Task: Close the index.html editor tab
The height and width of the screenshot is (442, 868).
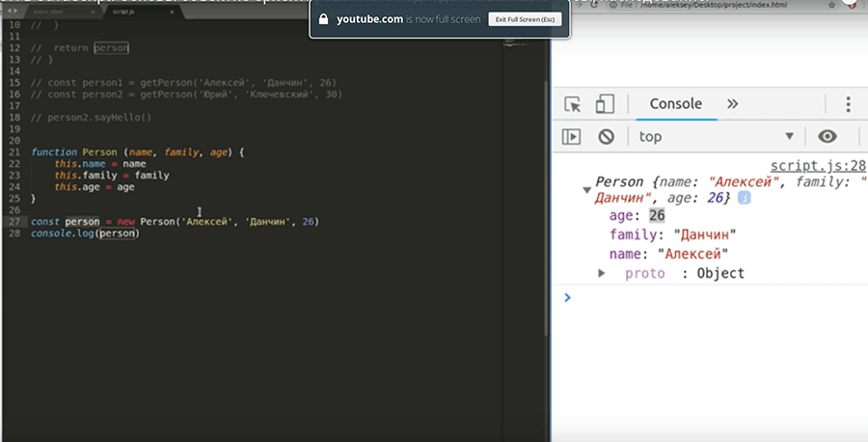Action: pos(93,12)
